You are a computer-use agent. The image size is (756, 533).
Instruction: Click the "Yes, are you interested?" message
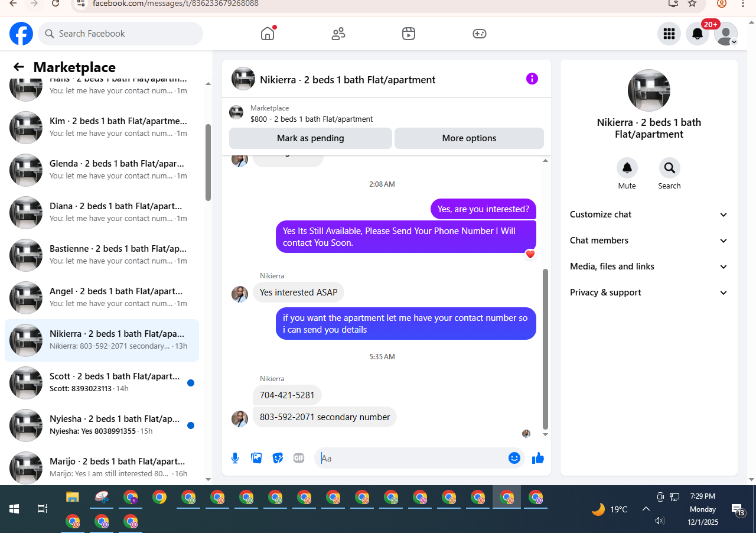(x=483, y=209)
